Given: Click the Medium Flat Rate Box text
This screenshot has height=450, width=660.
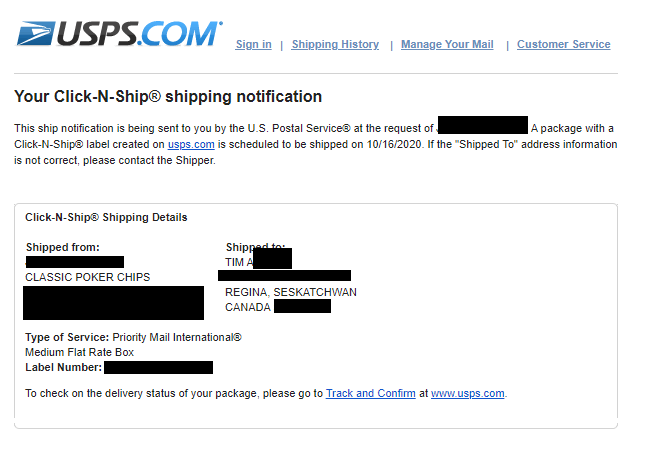Looking at the screenshot, I should coord(79,352).
